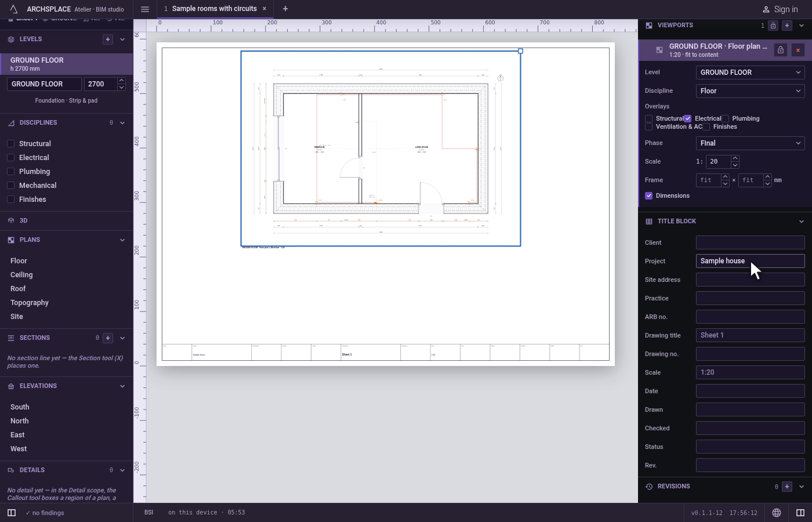The height and width of the screenshot is (522, 812).
Task: Enable the Plumbing discipline checkbox in left panel
Action: (x=10, y=172)
